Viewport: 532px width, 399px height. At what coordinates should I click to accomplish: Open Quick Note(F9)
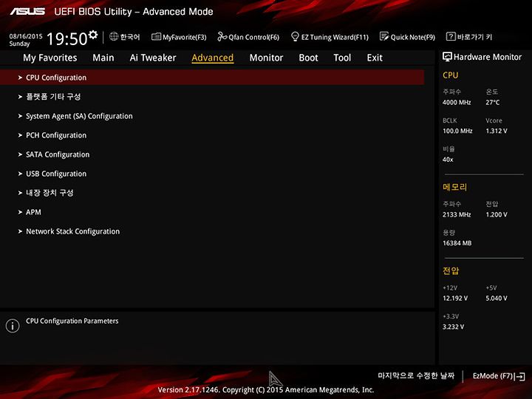coord(407,37)
